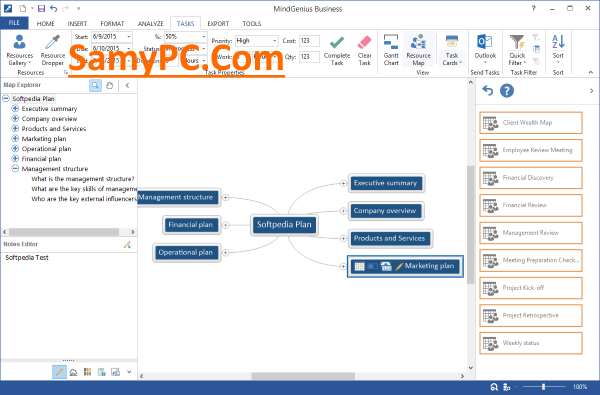Screen dimensions: 600x395
Task: Select the Products and Services map node
Action: point(390,238)
